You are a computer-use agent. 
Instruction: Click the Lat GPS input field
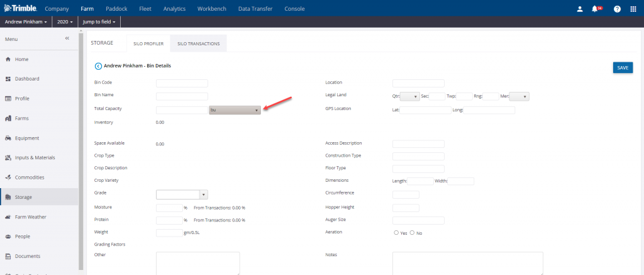click(426, 110)
